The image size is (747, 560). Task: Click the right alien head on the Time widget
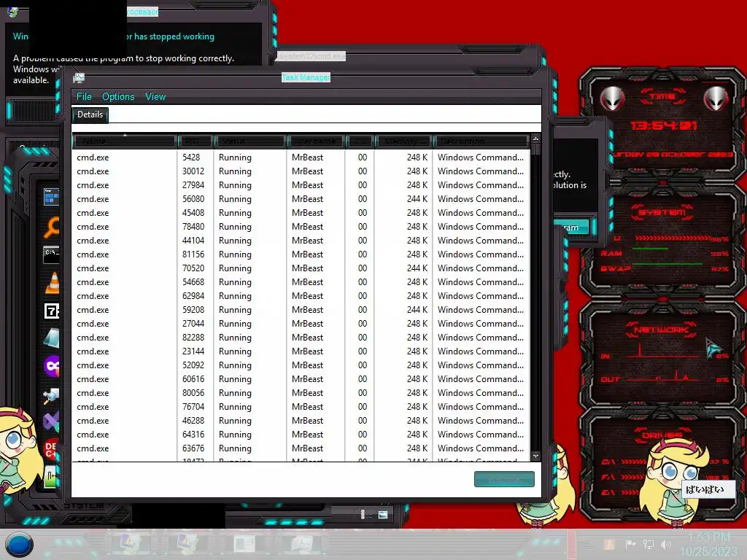716,98
